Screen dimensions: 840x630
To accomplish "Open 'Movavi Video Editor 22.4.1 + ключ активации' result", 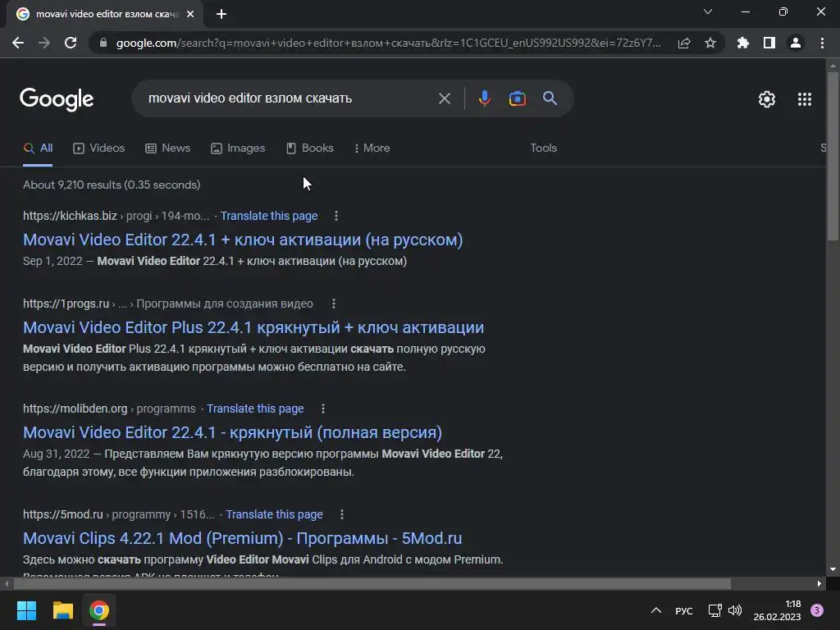I will [243, 240].
